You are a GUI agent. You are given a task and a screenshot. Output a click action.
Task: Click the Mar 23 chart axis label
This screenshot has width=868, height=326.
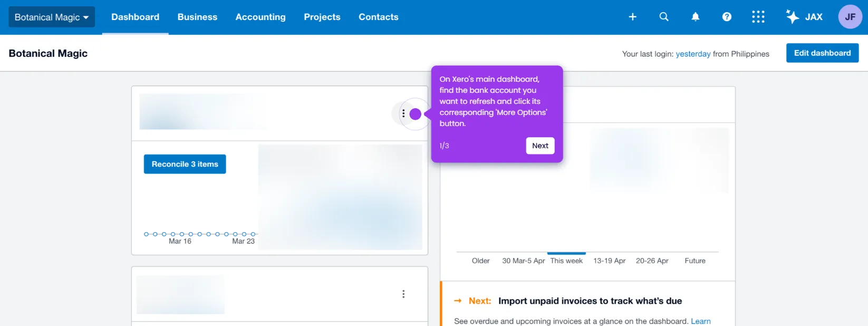coord(243,241)
